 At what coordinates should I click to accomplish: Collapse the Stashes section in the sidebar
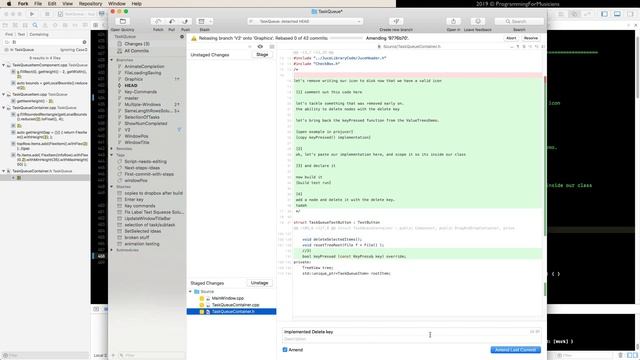112,187
